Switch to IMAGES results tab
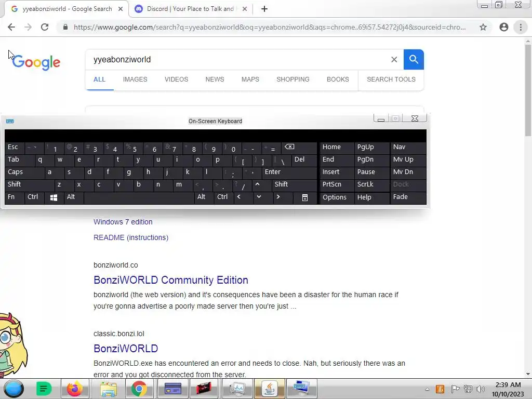This screenshot has height=399, width=532. (x=135, y=79)
